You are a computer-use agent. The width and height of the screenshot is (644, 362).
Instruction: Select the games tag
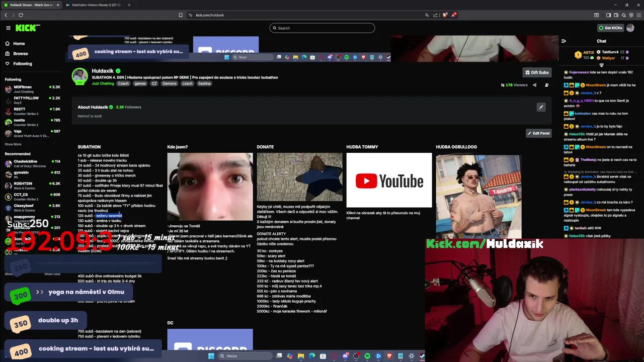pyautogui.click(x=140, y=83)
